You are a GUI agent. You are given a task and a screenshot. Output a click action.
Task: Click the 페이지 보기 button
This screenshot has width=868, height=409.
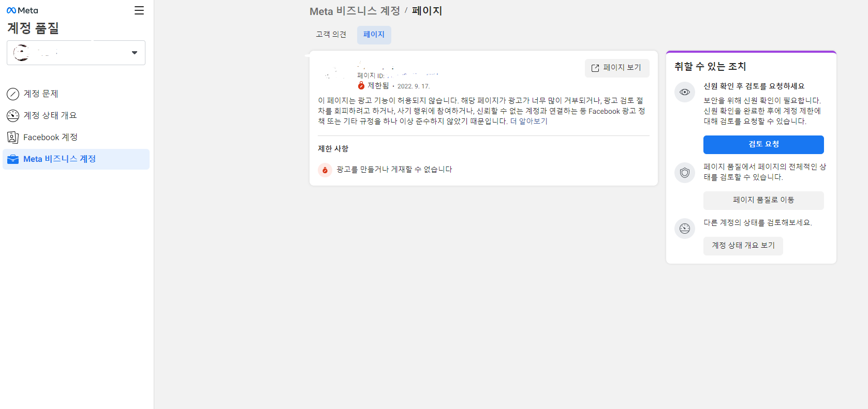tap(617, 68)
